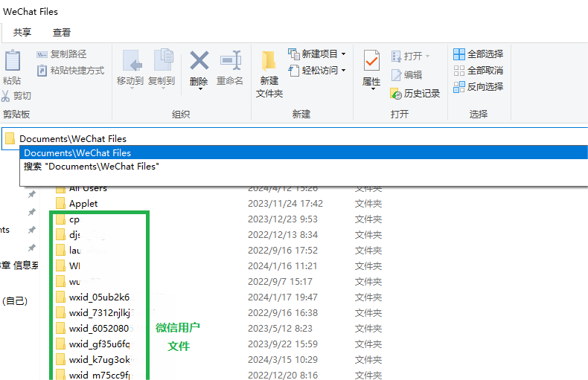The height and width of the screenshot is (380, 588).
Task: Open Properties (属性) dropdown arrow
Action: click(373, 89)
